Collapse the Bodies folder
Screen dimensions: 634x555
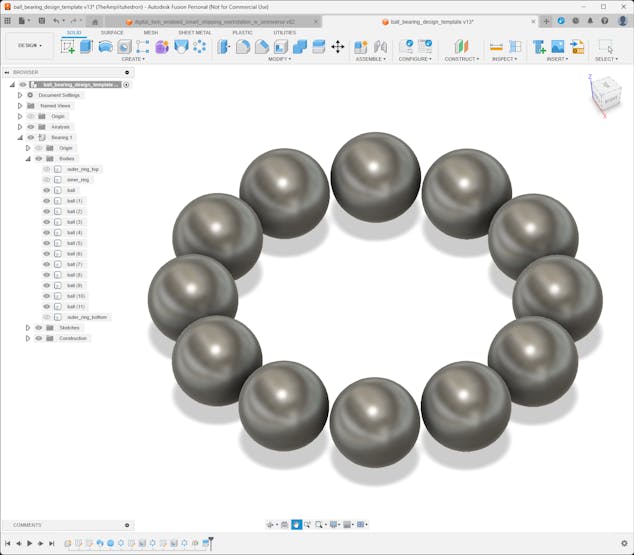pyautogui.click(x=28, y=158)
